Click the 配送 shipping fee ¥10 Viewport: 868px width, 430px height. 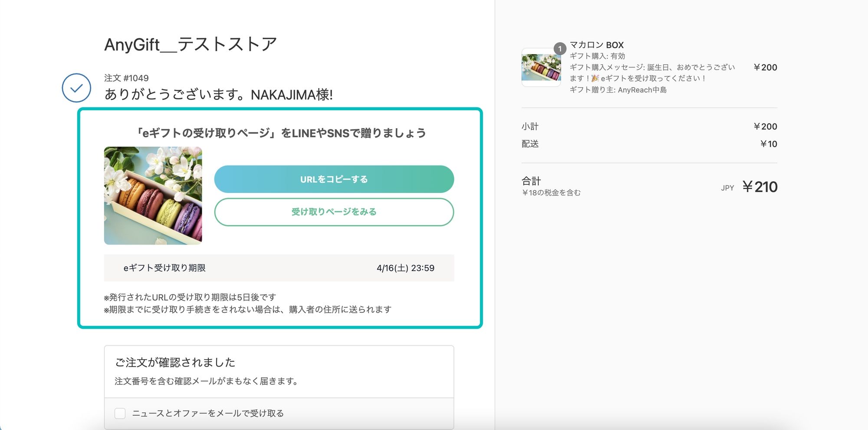coord(769,144)
